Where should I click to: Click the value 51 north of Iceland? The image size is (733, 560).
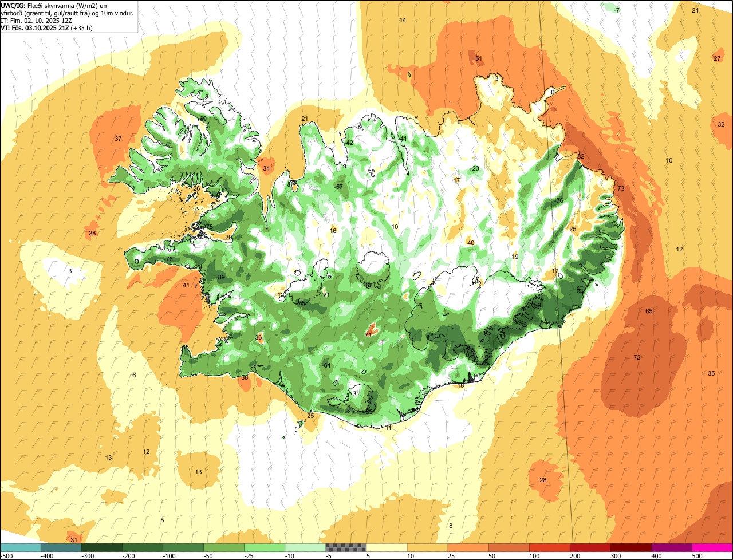point(479,58)
